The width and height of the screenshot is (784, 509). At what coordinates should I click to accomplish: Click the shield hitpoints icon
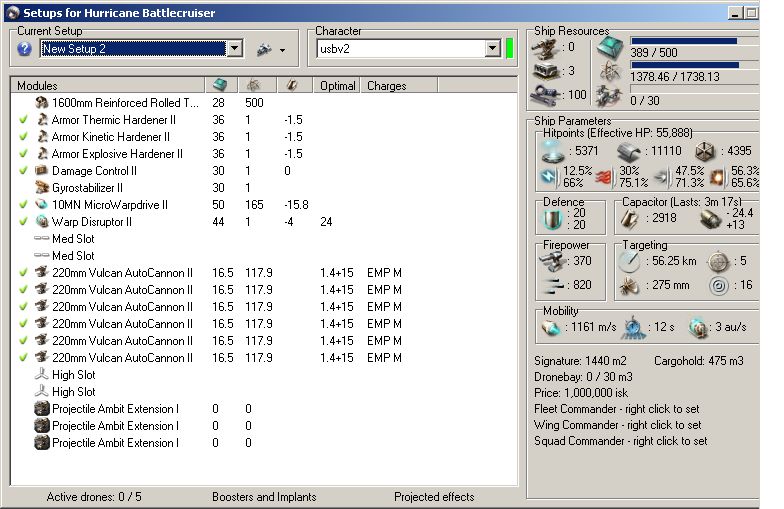coord(553,150)
